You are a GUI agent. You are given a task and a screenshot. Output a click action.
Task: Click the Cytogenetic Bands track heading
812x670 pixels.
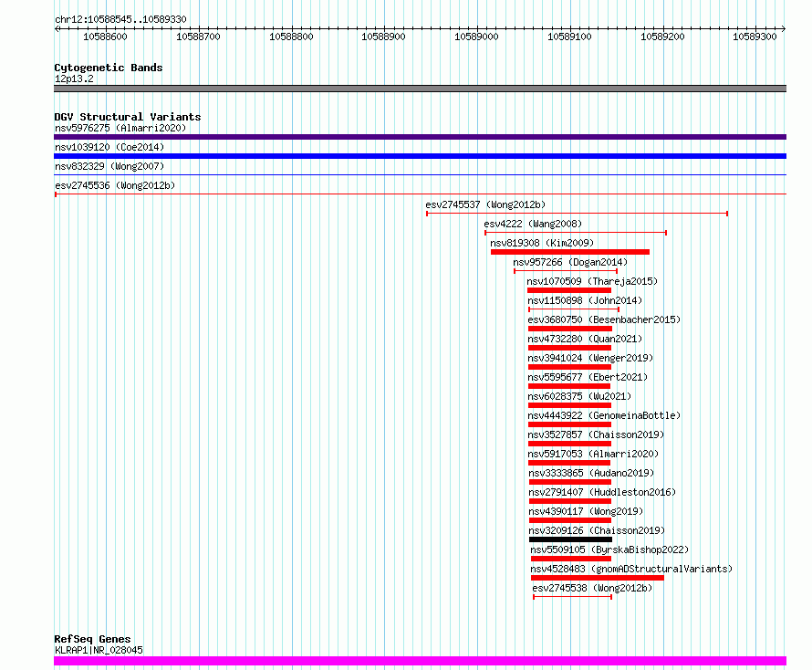(109, 68)
